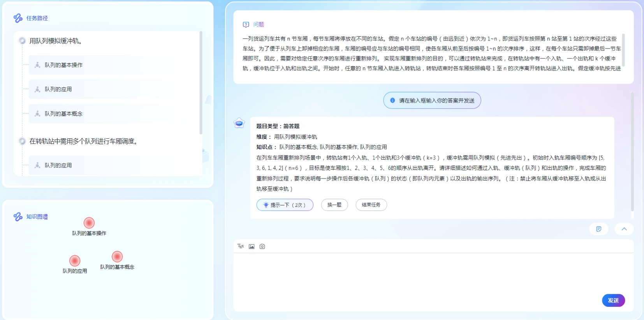The width and height of the screenshot is (644, 320).
Task: Select 队列的基本概念 in the task path
Action: (63, 114)
